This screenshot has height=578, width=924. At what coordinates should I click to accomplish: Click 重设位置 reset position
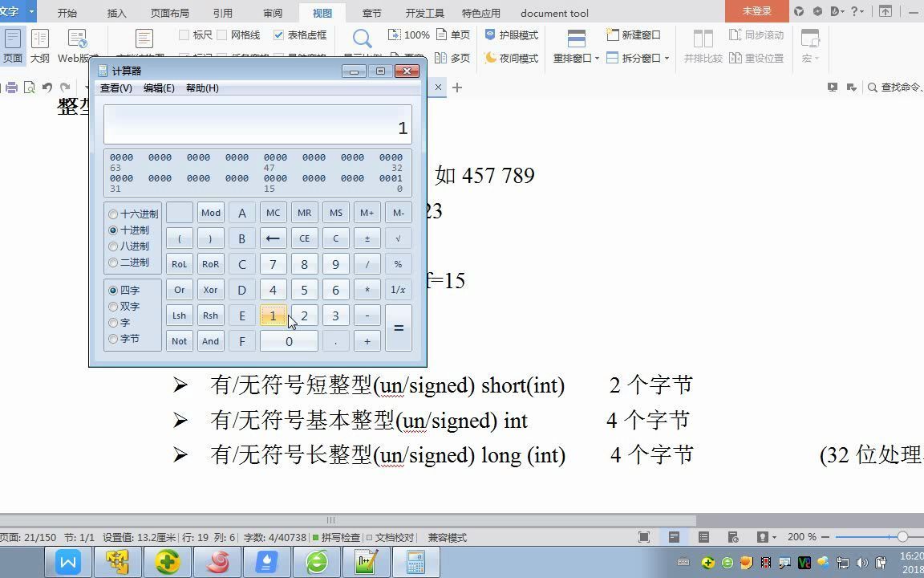click(x=756, y=58)
